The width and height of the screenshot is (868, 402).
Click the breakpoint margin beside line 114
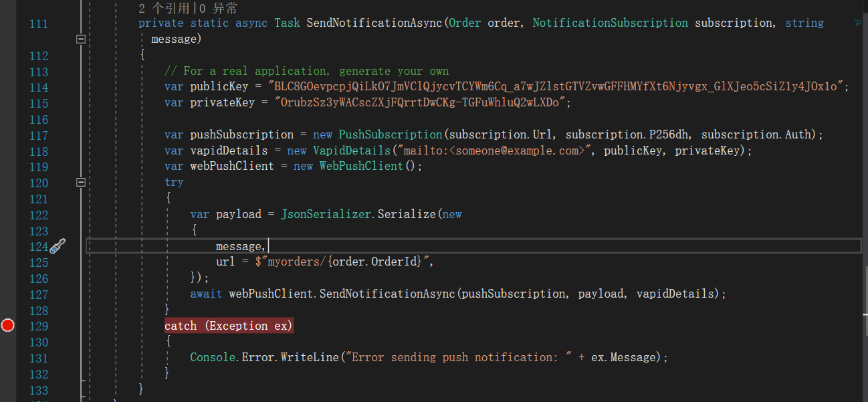(x=8, y=87)
